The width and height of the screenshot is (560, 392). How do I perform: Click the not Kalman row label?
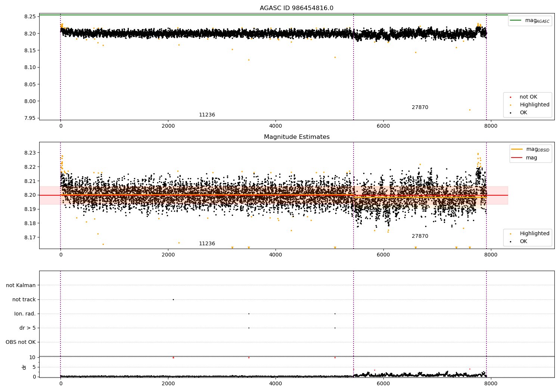tap(21, 285)
